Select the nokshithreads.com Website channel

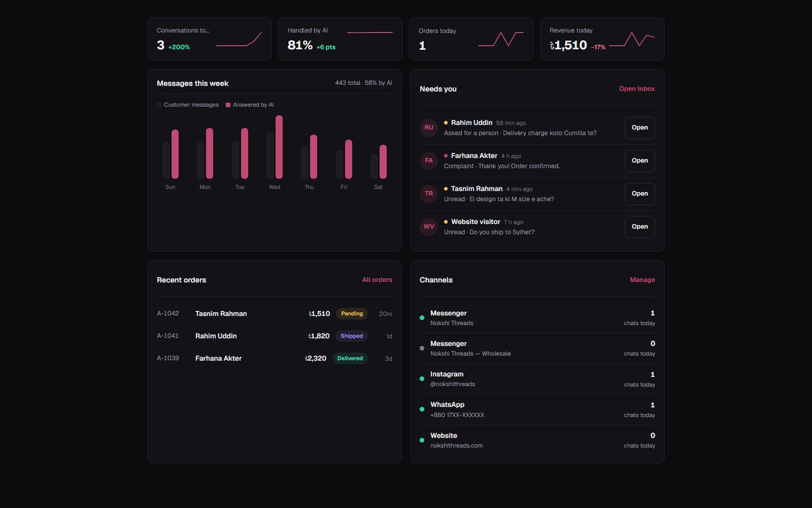pyautogui.click(x=537, y=440)
